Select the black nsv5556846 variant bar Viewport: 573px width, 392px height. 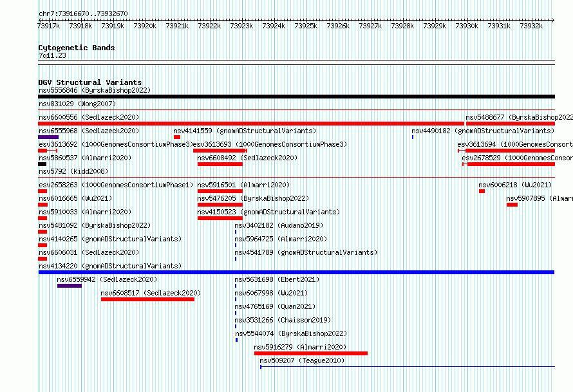296,97
